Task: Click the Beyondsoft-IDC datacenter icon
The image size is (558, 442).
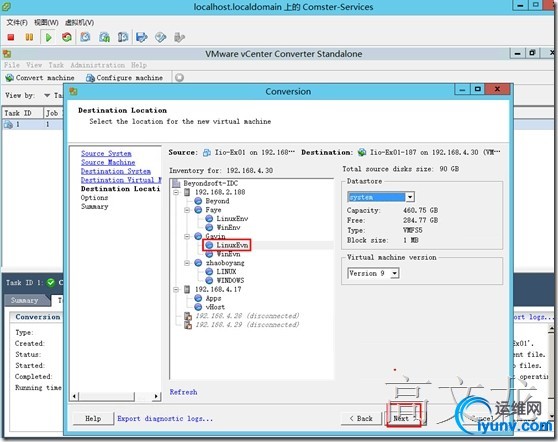Action: click(176, 183)
